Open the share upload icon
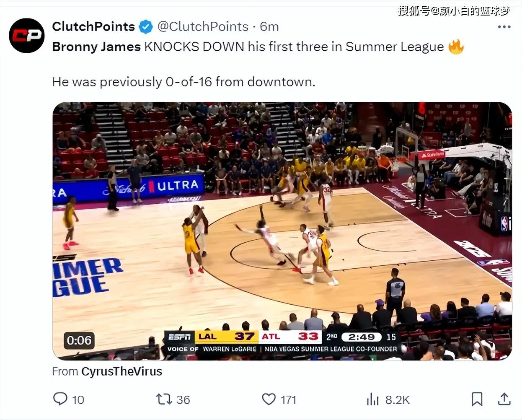The height and width of the screenshot is (420, 522). (x=504, y=399)
